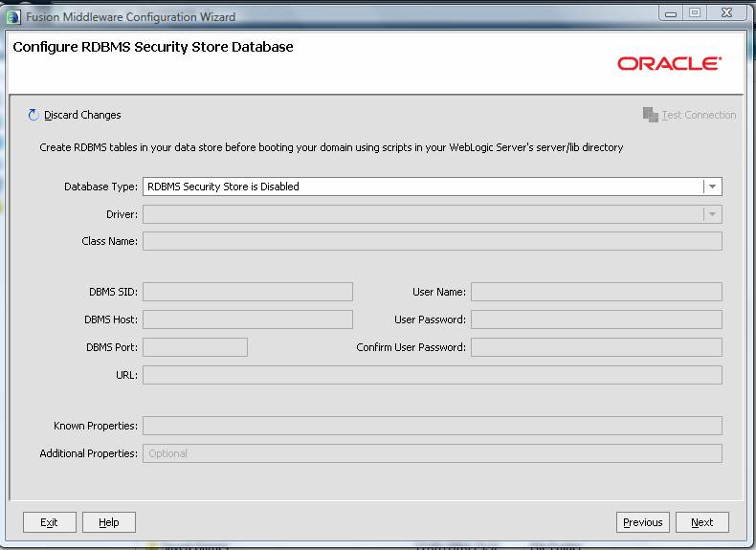
Task: Click the Additional Properties optional field
Action: pos(432,453)
